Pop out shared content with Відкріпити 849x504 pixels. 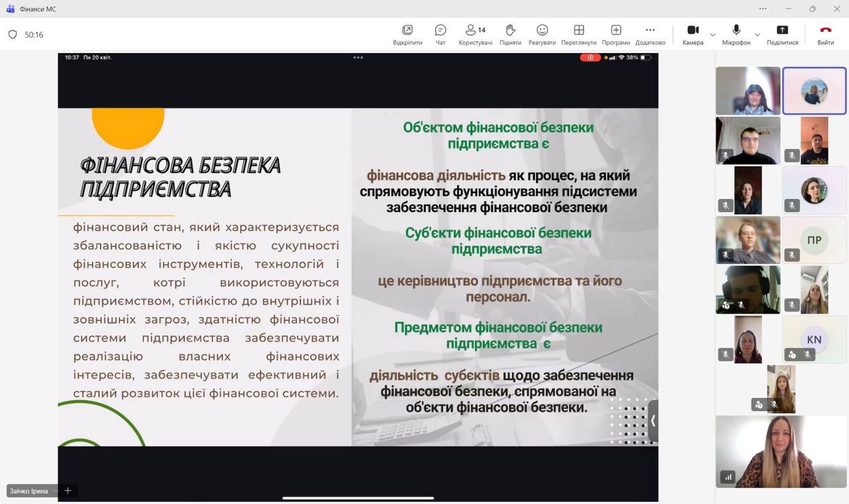pyautogui.click(x=407, y=34)
